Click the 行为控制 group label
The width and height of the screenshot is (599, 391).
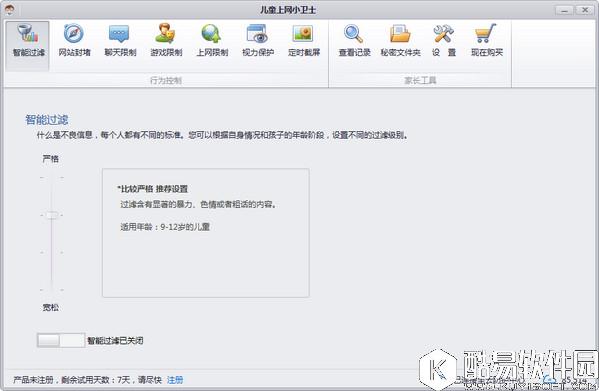pyautogui.click(x=165, y=81)
